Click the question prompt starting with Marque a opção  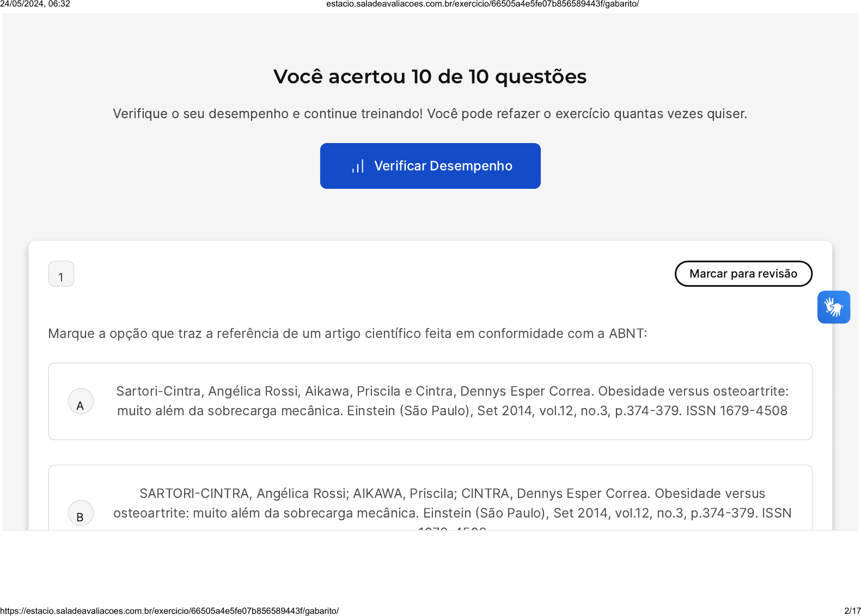click(347, 334)
